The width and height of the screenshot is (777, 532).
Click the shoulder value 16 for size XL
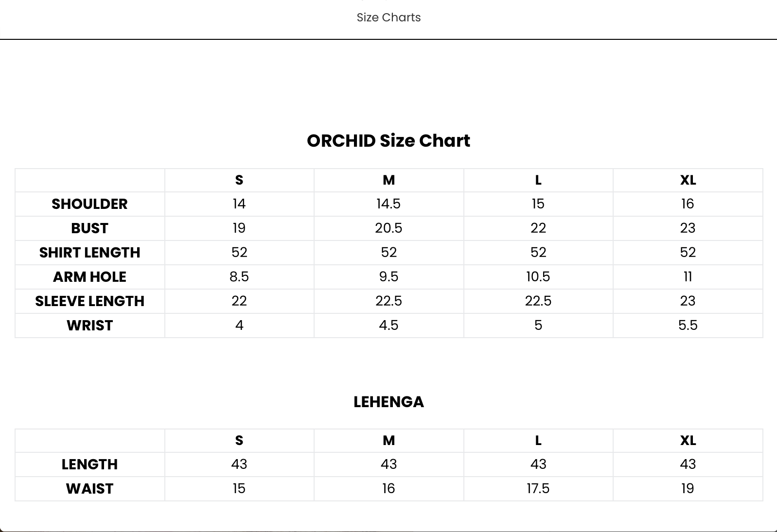tap(688, 204)
